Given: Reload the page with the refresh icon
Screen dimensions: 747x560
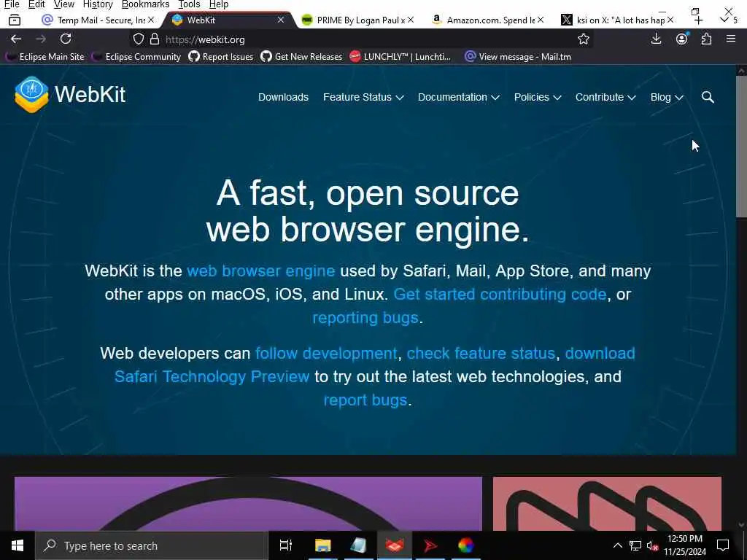Looking at the screenshot, I should 66,39.
